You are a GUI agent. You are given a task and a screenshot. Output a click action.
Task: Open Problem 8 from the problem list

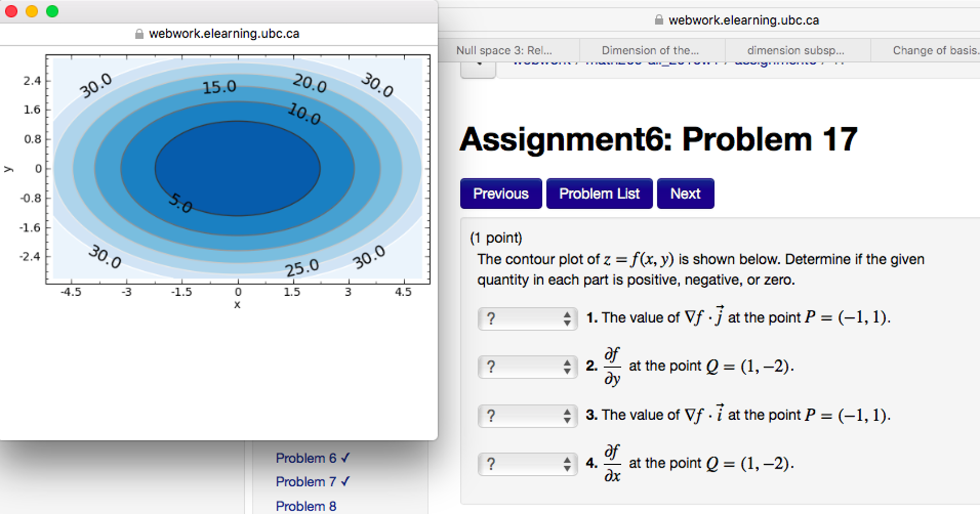click(x=306, y=505)
